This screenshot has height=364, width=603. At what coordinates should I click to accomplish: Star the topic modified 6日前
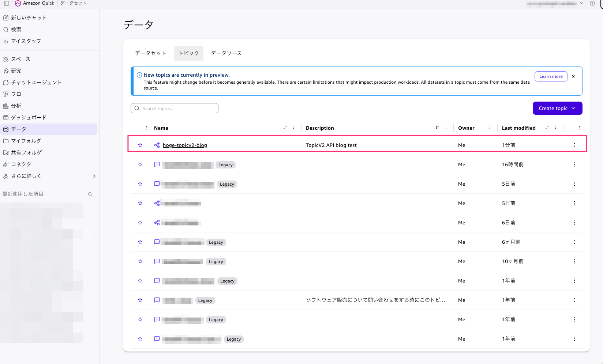click(x=140, y=223)
